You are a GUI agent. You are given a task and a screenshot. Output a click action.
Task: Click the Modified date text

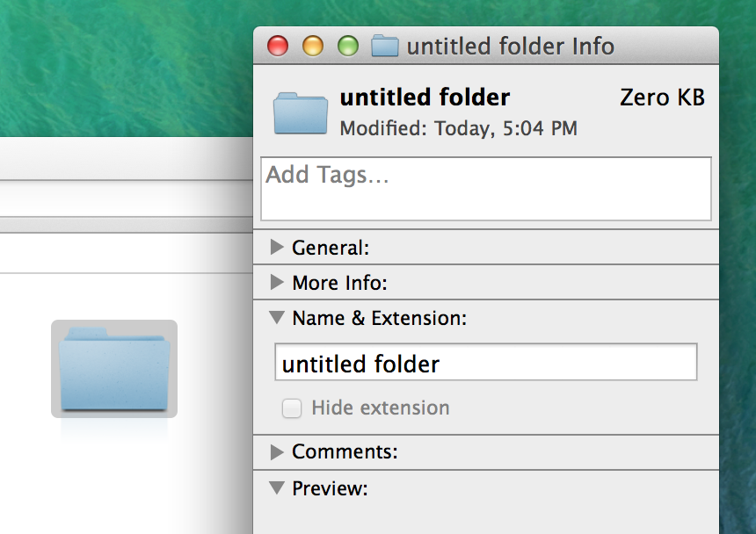point(458,128)
